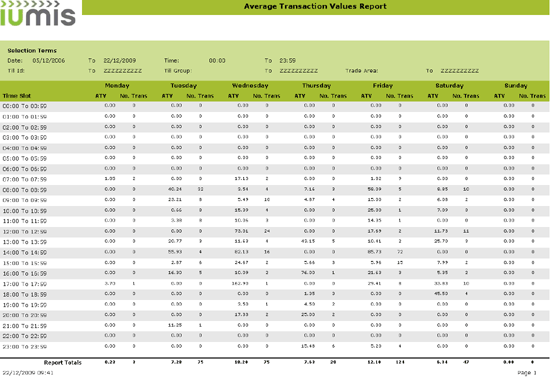Click the Page 1 footer indicator
The width and height of the screenshot is (550, 380).
coord(527,373)
